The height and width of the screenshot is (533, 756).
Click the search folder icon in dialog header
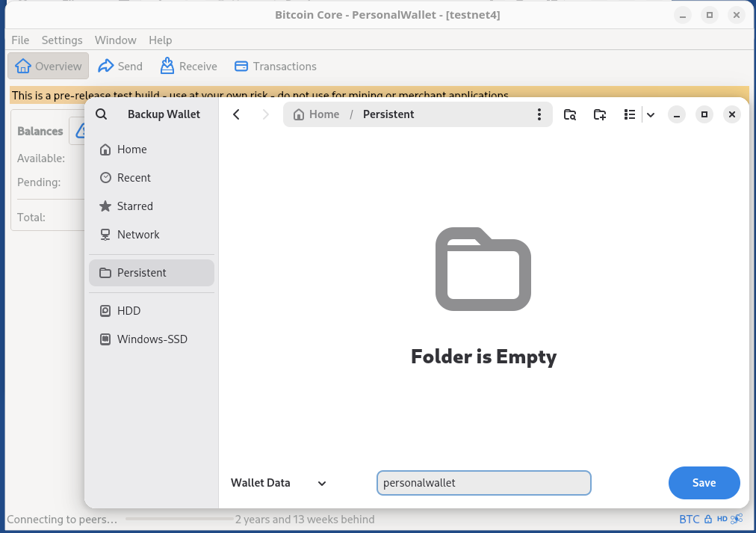[570, 114]
